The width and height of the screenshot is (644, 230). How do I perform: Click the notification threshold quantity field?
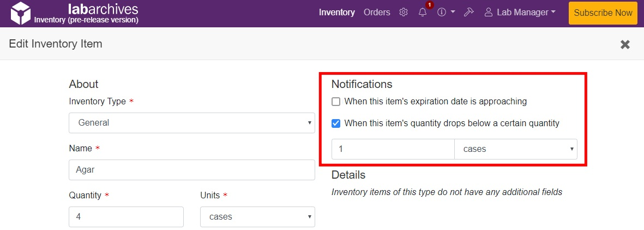pyautogui.click(x=393, y=149)
